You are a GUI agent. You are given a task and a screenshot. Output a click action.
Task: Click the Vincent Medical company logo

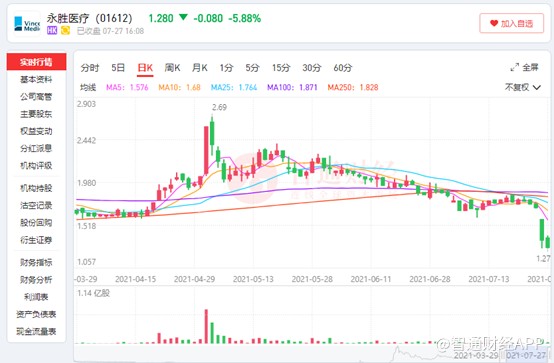click(x=27, y=24)
